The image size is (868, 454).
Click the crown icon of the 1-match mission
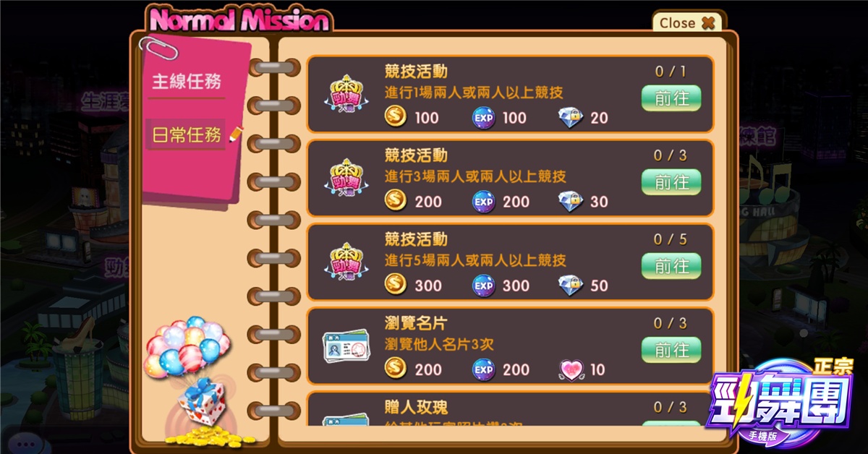[344, 95]
